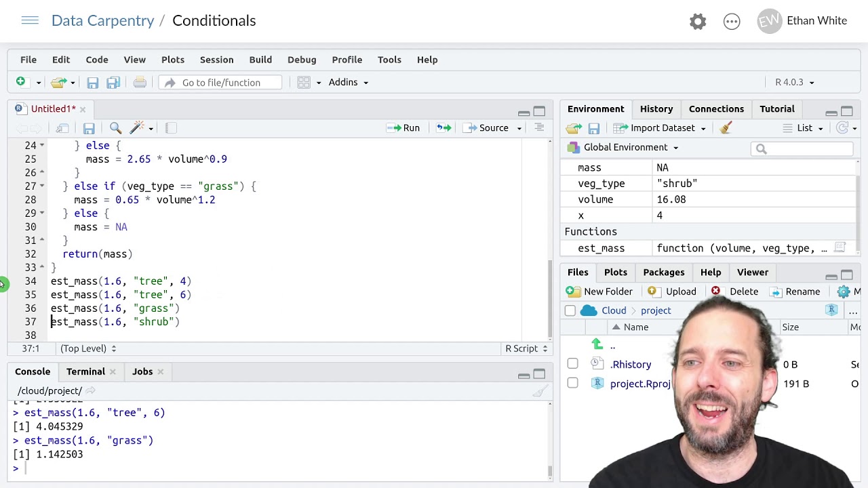Save workspace icon in Environment pane
This screenshot has width=868, height=488.
pyautogui.click(x=593, y=128)
